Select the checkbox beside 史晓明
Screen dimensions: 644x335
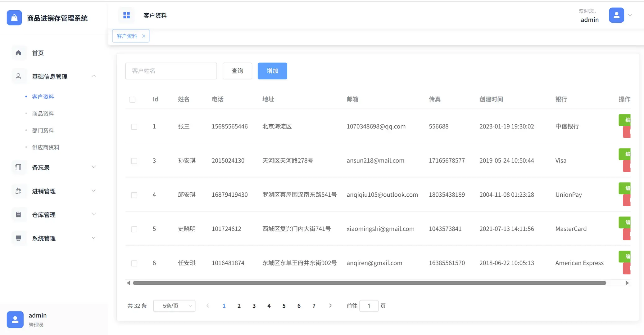click(x=134, y=229)
